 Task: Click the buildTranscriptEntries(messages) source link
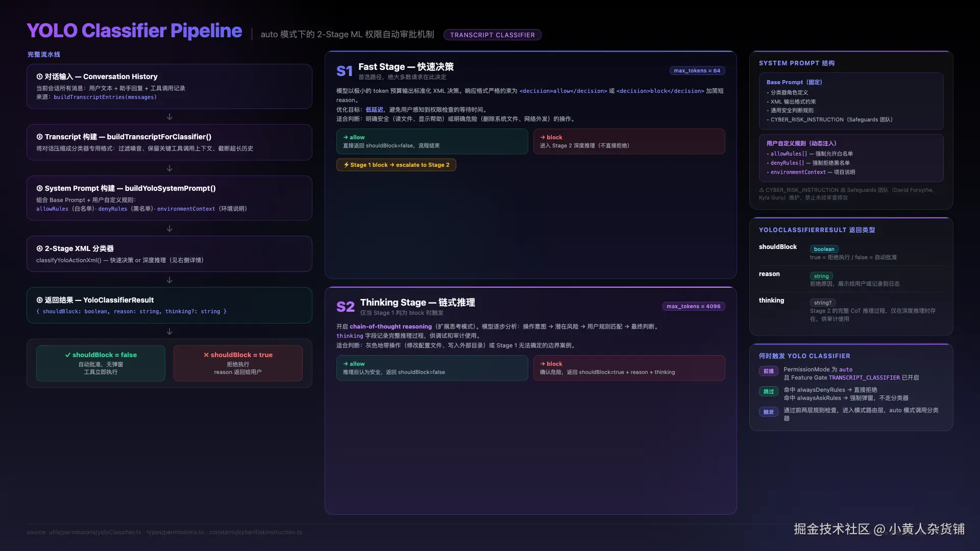click(105, 97)
